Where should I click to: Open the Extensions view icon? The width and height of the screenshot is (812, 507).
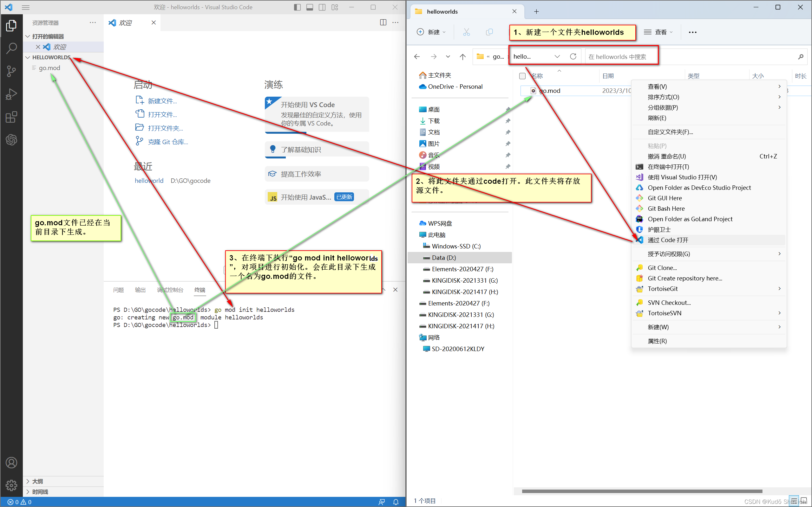pos(11,117)
